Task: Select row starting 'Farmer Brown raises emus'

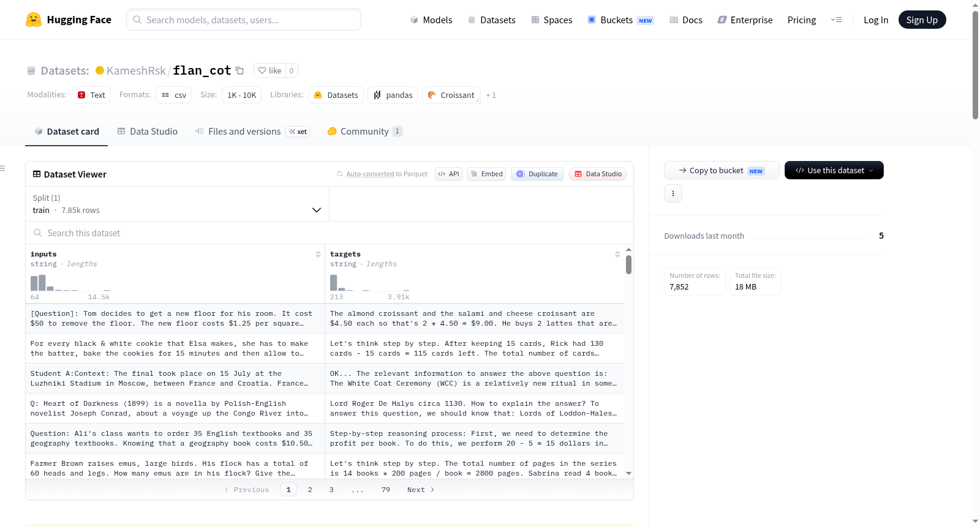Action: 325,466
